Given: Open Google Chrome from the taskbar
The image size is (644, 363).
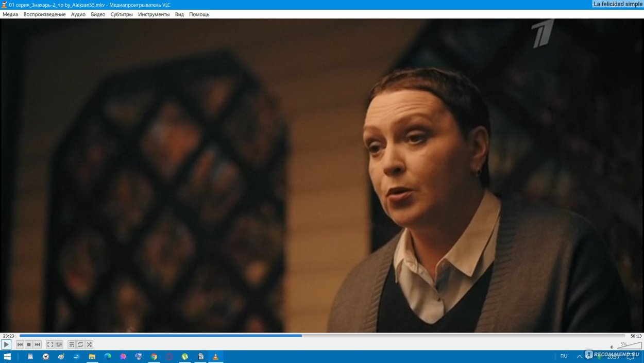Looking at the screenshot, I should (154, 356).
